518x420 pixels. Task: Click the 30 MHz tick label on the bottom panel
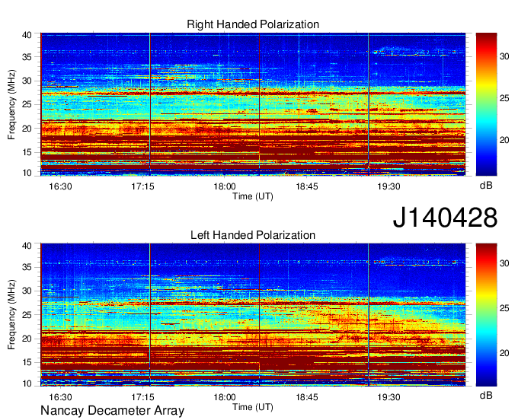tap(27, 291)
